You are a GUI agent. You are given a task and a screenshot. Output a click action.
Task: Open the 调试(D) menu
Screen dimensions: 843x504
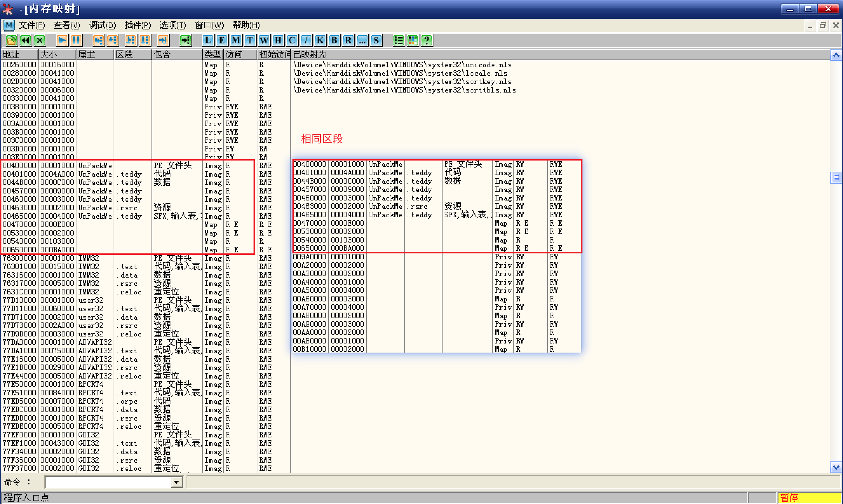(102, 25)
